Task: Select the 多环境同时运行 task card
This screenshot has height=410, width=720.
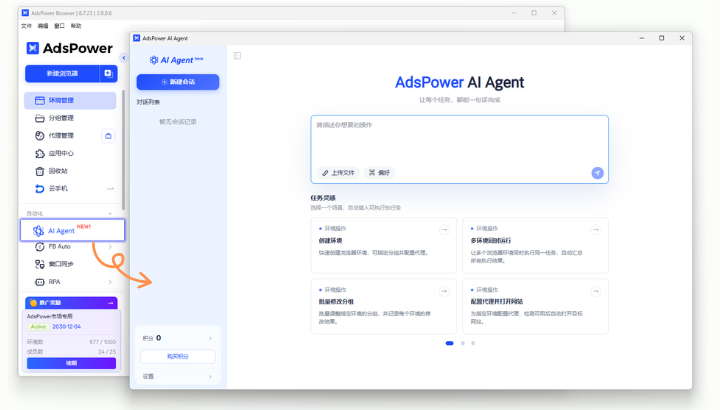Action: (535, 245)
